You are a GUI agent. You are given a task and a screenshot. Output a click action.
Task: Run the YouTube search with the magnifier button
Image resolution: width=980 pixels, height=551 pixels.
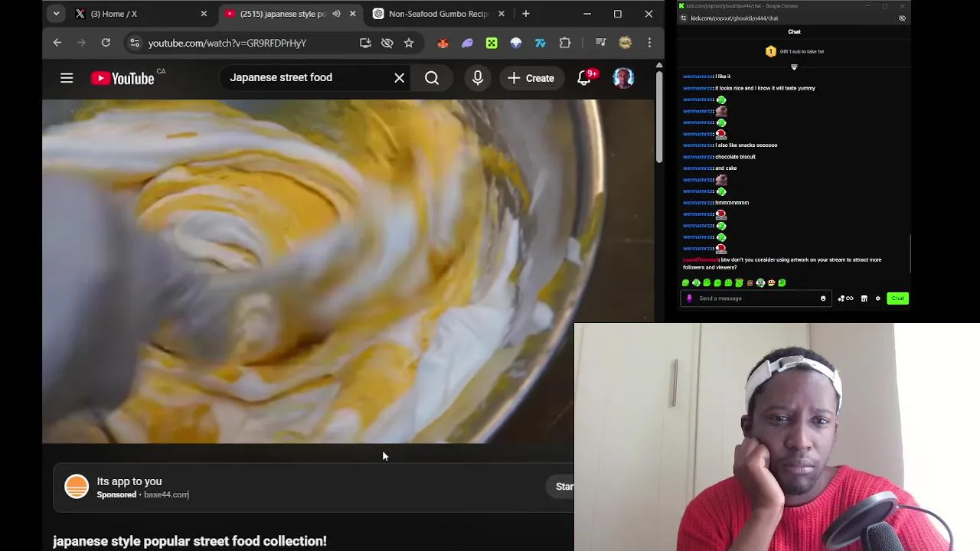(x=432, y=78)
